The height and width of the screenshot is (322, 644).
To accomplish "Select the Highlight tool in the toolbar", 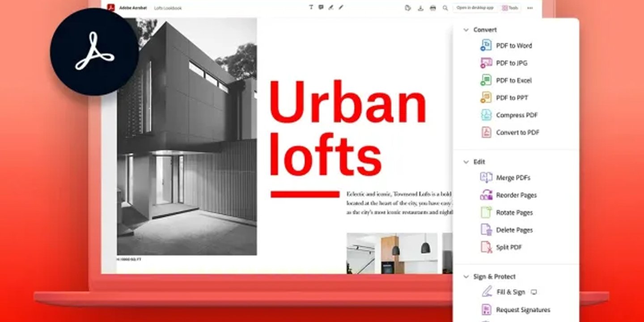I will pyautogui.click(x=331, y=8).
